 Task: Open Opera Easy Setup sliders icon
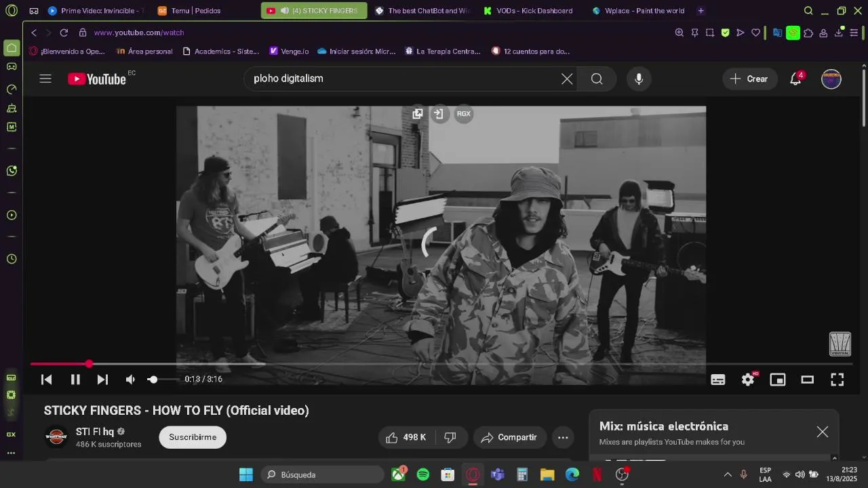(854, 33)
